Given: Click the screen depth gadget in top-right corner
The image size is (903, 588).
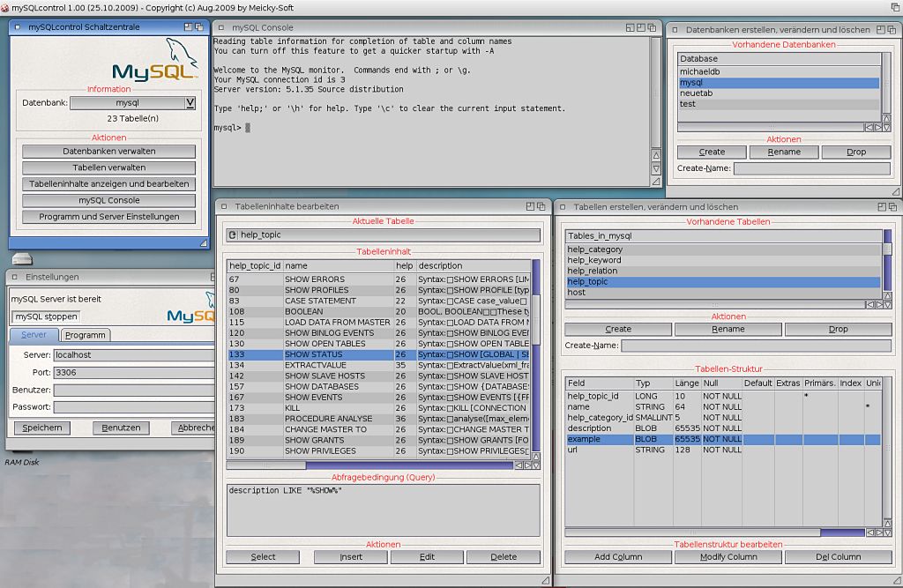Looking at the screenshot, I should (x=894, y=6).
